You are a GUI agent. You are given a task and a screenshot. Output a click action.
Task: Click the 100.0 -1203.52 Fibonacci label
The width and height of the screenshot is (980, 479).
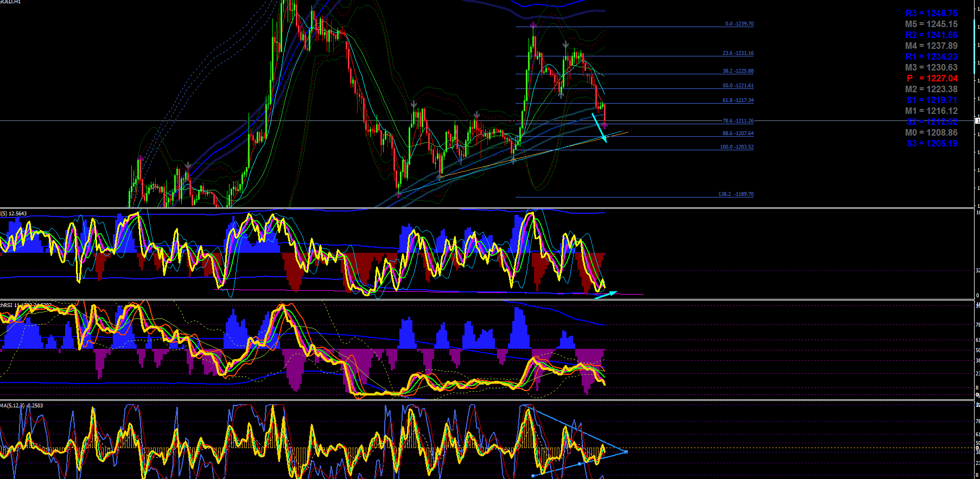[x=737, y=147]
